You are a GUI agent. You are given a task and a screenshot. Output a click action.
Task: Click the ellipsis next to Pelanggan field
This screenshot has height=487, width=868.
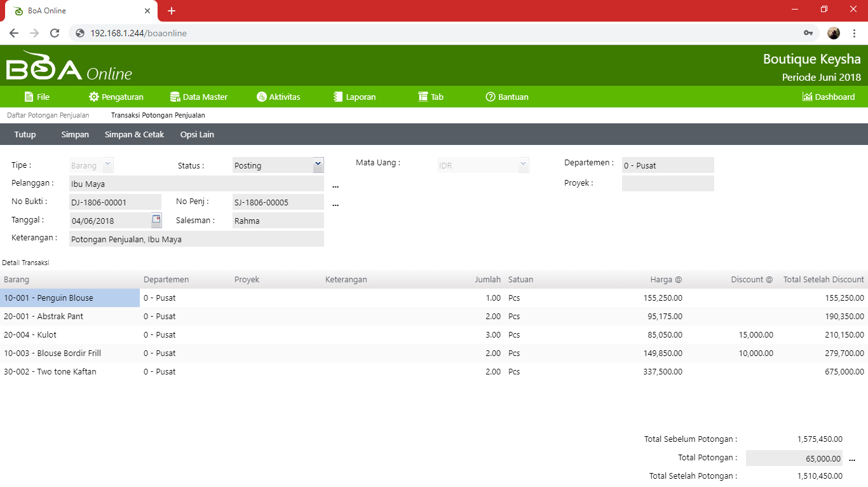coord(336,186)
